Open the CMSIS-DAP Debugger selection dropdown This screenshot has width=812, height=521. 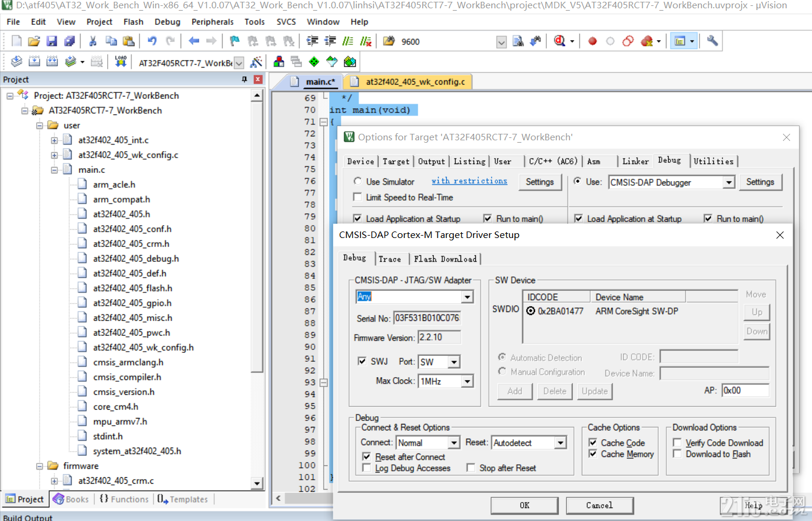[729, 182]
